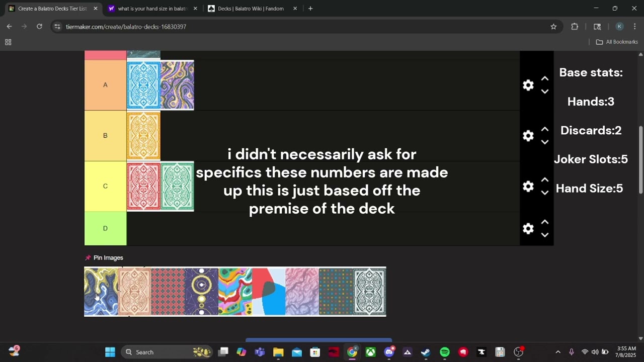
Task: Click the page vertical scrollbar thumb
Action: pos(640,160)
